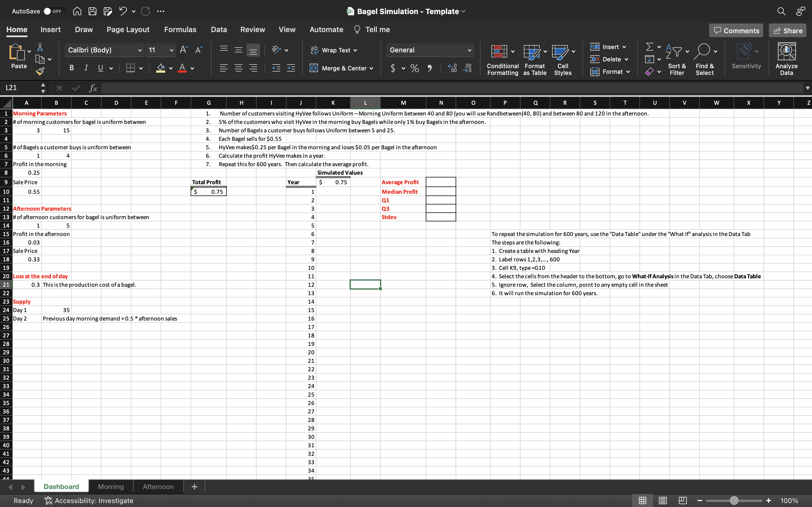This screenshot has width=812, height=507.
Task: Open the font name dropdown
Action: click(140, 50)
